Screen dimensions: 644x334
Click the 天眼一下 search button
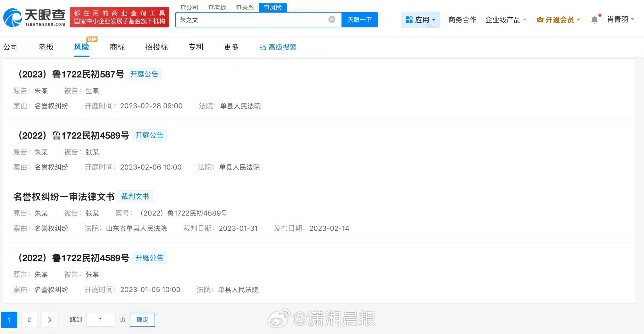[360, 19]
